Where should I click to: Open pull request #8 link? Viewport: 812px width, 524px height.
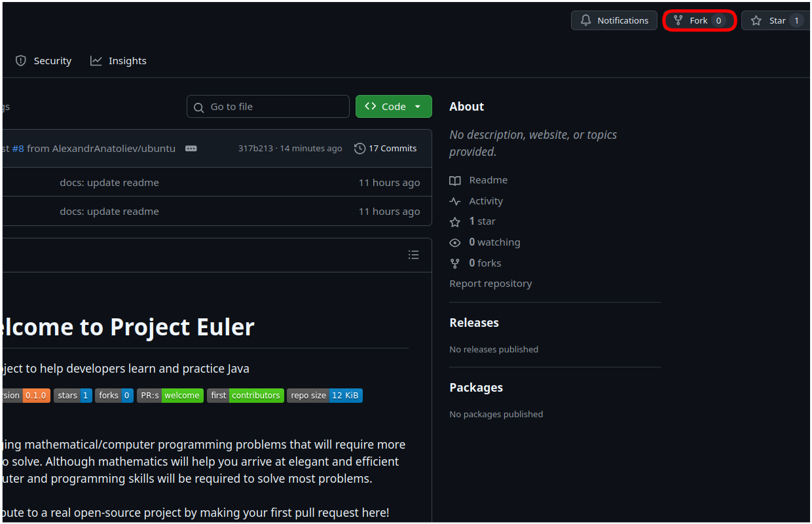(x=18, y=149)
